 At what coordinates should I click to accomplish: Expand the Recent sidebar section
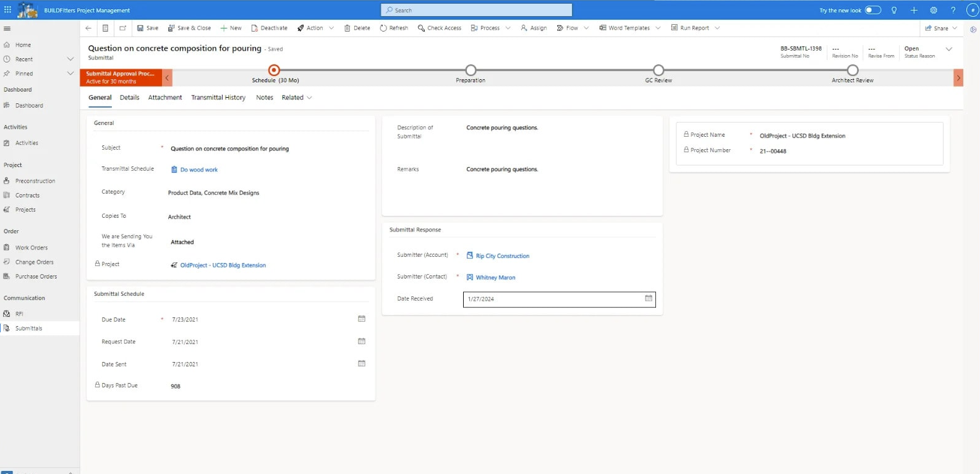pyautogui.click(x=70, y=59)
